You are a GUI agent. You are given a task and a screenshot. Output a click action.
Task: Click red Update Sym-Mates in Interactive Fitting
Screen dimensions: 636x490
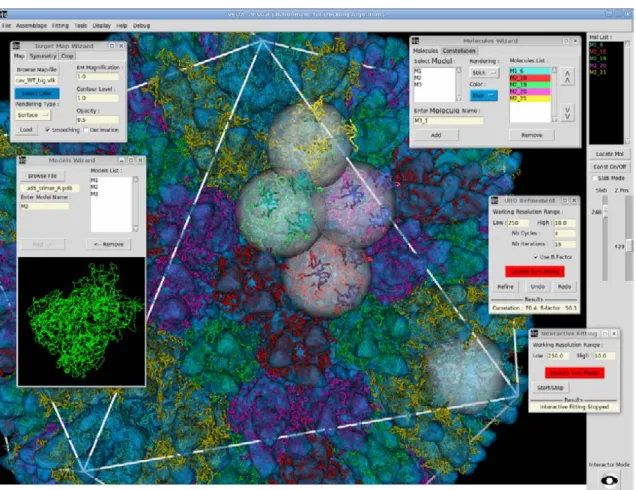[x=574, y=373]
